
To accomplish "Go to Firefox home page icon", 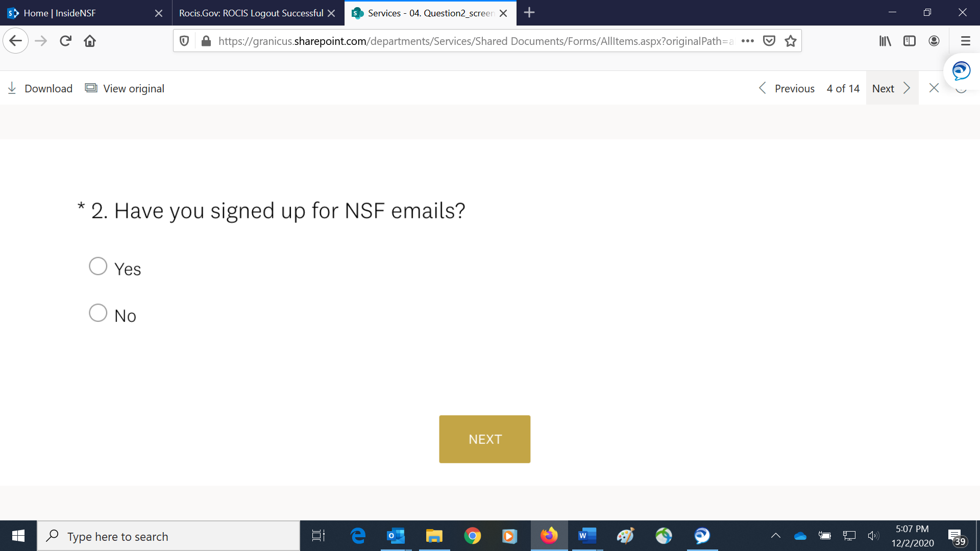I will (90, 41).
